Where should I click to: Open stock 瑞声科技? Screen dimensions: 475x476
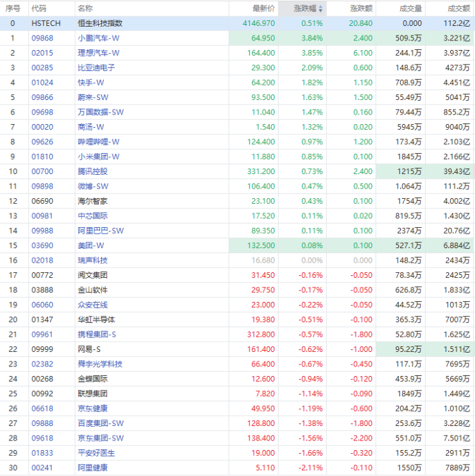[92, 260]
